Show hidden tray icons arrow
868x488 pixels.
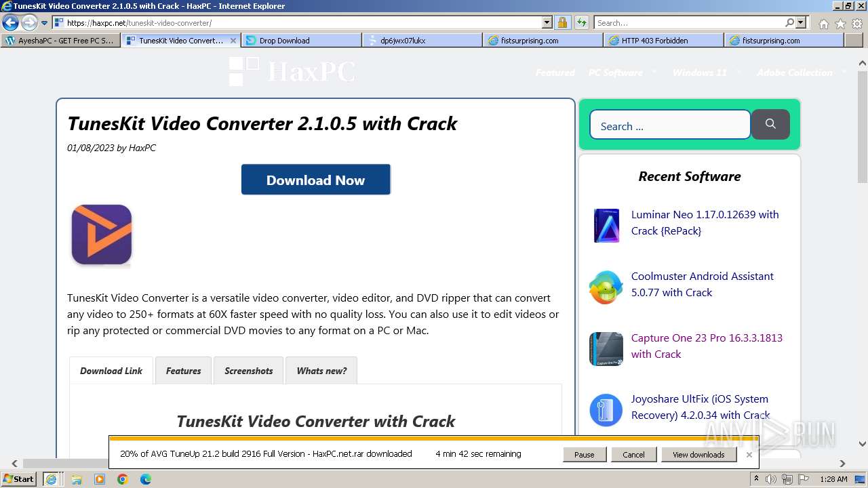pos(756,479)
